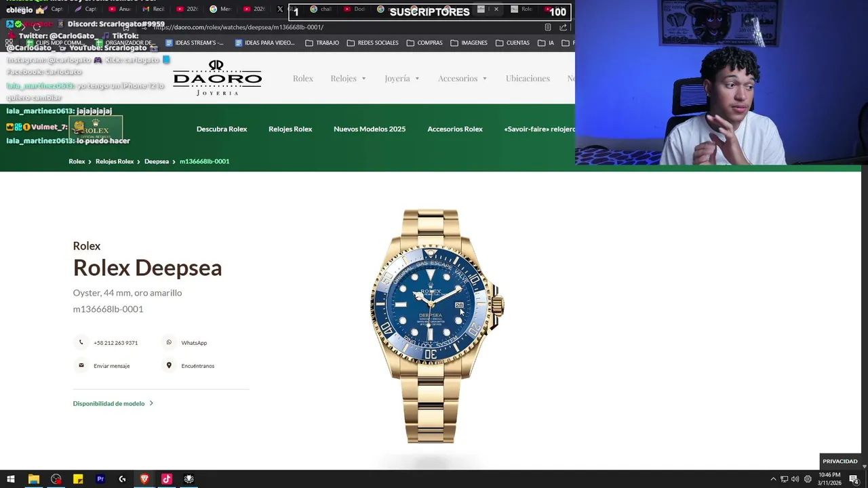Screen dimensions: 868x488
Task: Click the Deepsea breadcrumb link
Action: pyautogui.click(x=157, y=161)
